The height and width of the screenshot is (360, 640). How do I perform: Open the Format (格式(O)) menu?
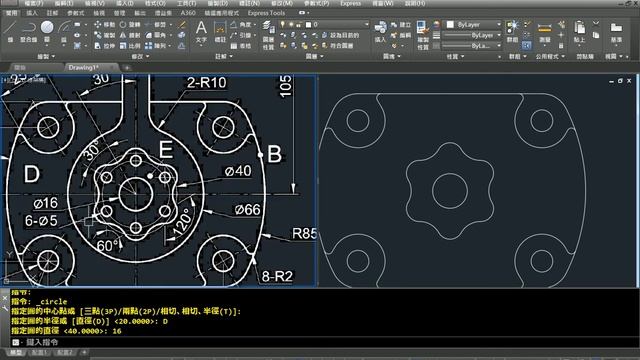(x=155, y=3)
